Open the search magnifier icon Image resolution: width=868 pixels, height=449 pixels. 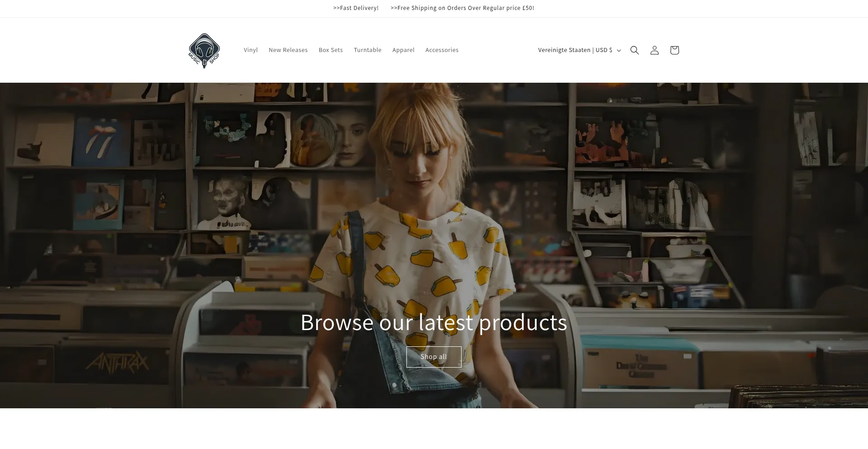pyautogui.click(x=634, y=50)
